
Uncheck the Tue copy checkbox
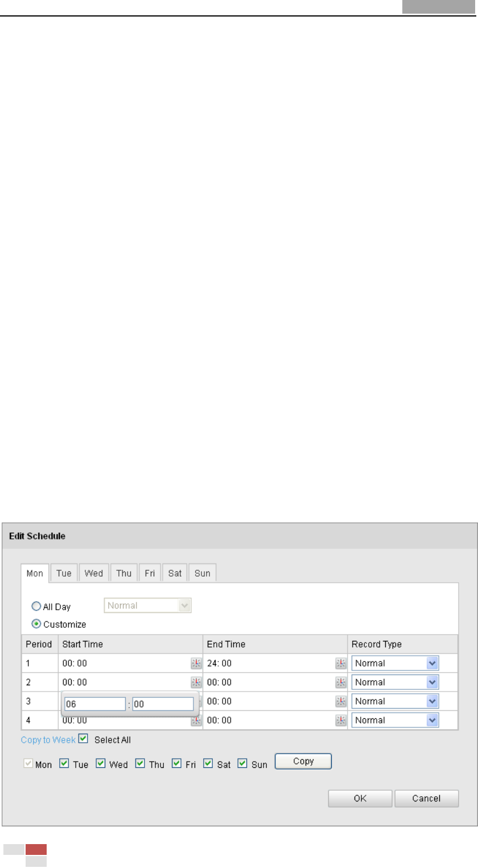pyautogui.click(x=64, y=764)
